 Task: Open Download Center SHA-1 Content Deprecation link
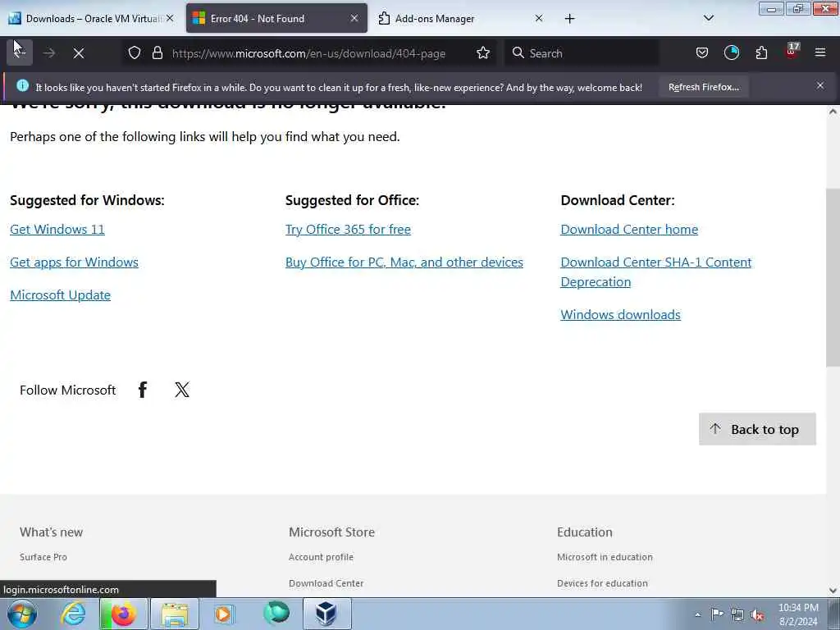click(x=655, y=272)
